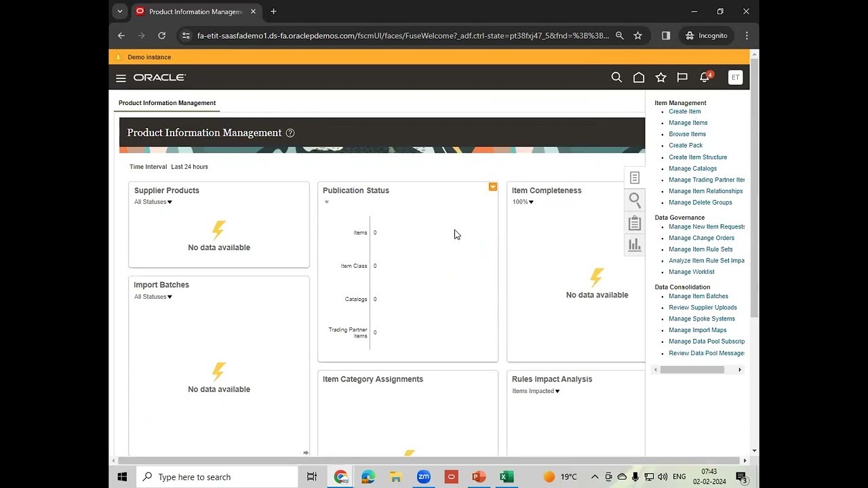Image resolution: width=868 pixels, height=488 pixels.
Task: Click the Incognito profile button
Action: (706, 36)
